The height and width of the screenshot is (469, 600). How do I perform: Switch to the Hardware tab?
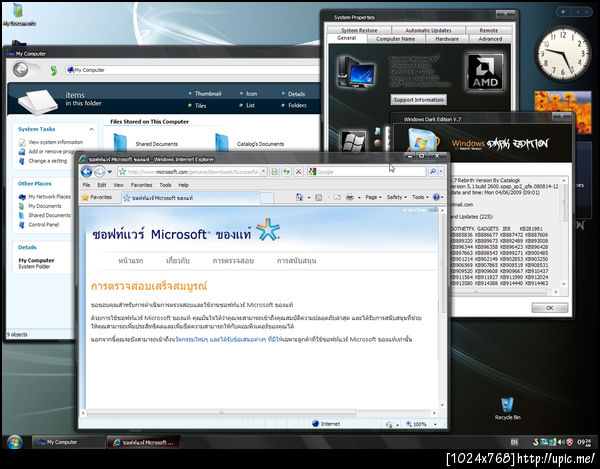[x=447, y=39]
